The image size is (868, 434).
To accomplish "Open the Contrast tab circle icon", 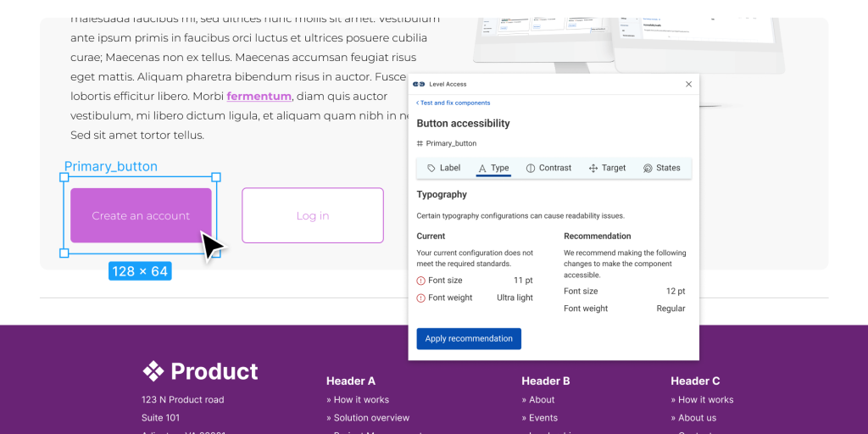I will (531, 168).
